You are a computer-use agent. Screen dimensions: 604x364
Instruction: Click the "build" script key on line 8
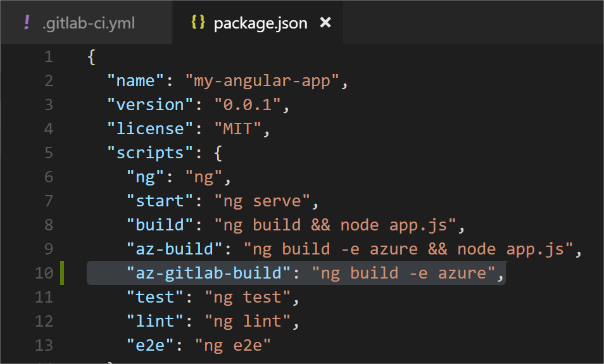tap(160, 225)
